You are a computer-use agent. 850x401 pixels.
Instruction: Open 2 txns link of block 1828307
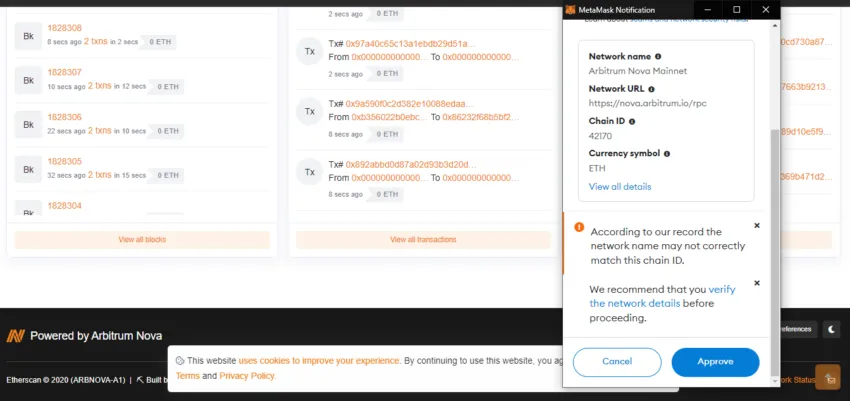(100, 86)
